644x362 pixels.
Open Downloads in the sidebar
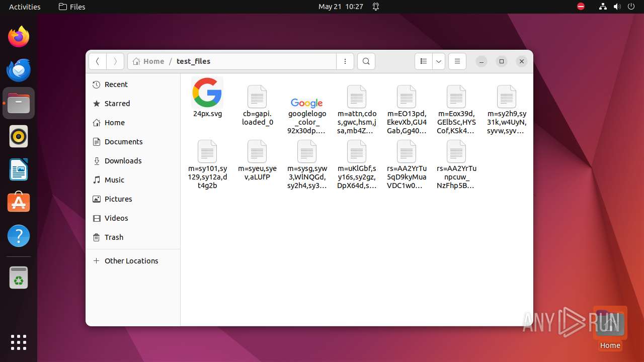pyautogui.click(x=133, y=161)
